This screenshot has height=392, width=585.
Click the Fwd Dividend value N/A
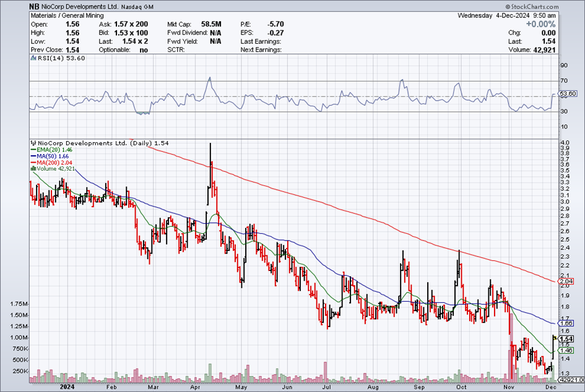pos(215,33)
